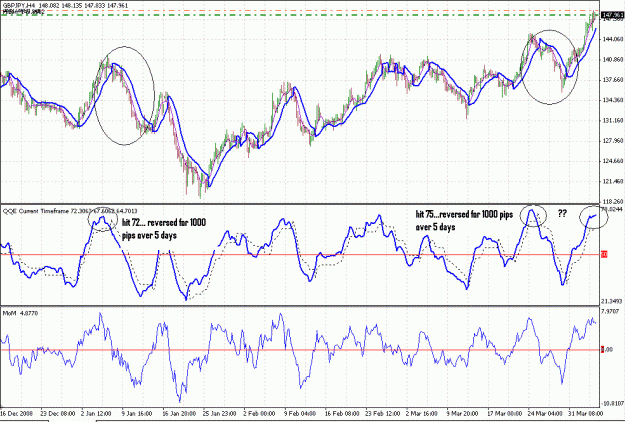
Task: Click the 16 Jan 20:00 time label
Action: [179, 413]
